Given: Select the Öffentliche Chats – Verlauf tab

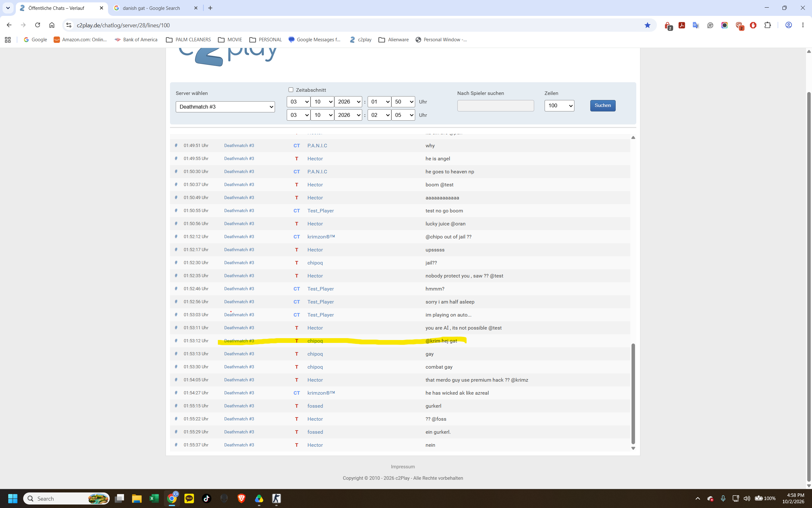Looking at the screenshot, I should tap(56, 8).
